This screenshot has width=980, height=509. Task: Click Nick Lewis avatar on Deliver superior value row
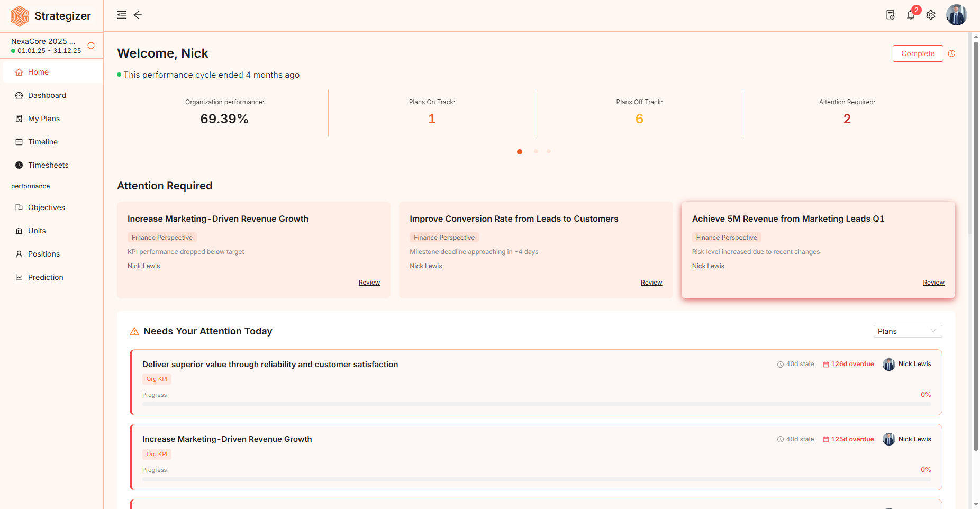(889, 364)
